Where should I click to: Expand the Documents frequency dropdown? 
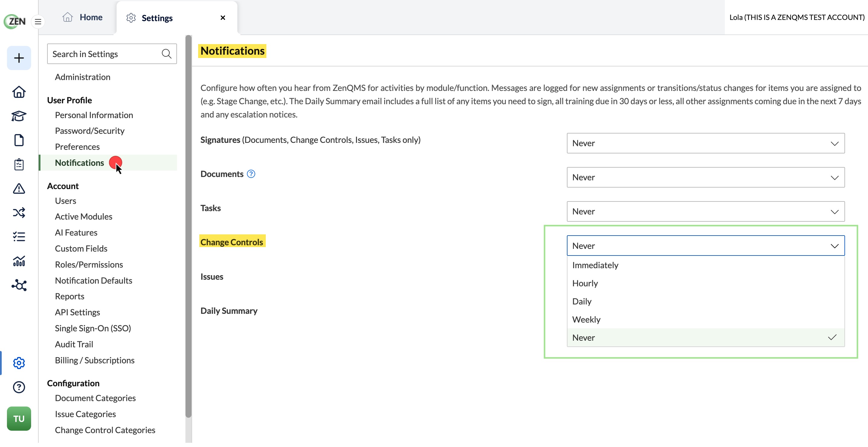tap(706, 177)
